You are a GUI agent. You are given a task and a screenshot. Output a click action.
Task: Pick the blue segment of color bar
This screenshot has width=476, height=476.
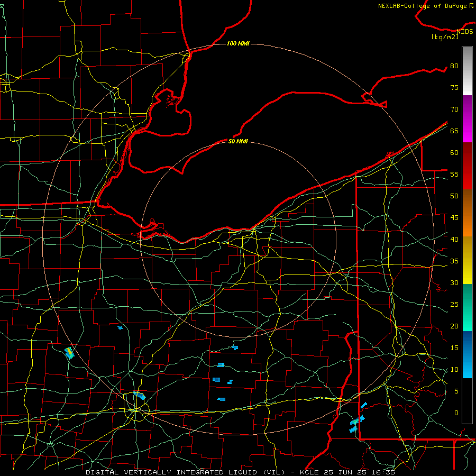[467, 354]
